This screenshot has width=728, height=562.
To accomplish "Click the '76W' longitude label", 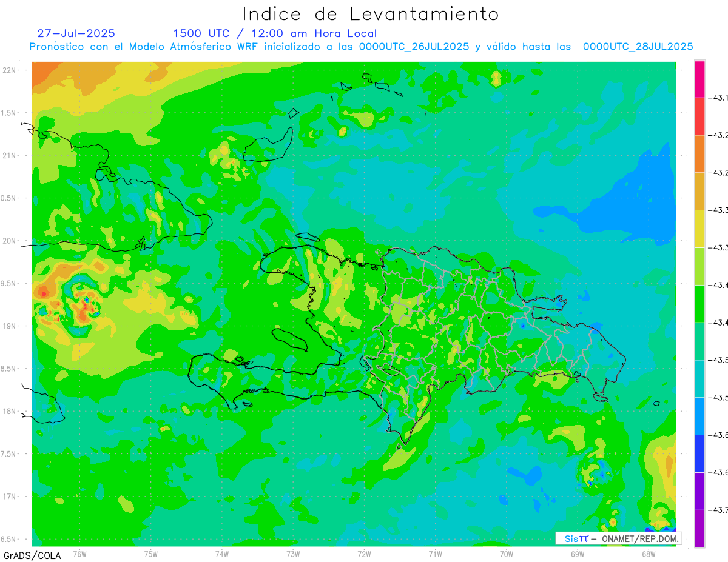I will pyautogui.click(x=79, y=554).
